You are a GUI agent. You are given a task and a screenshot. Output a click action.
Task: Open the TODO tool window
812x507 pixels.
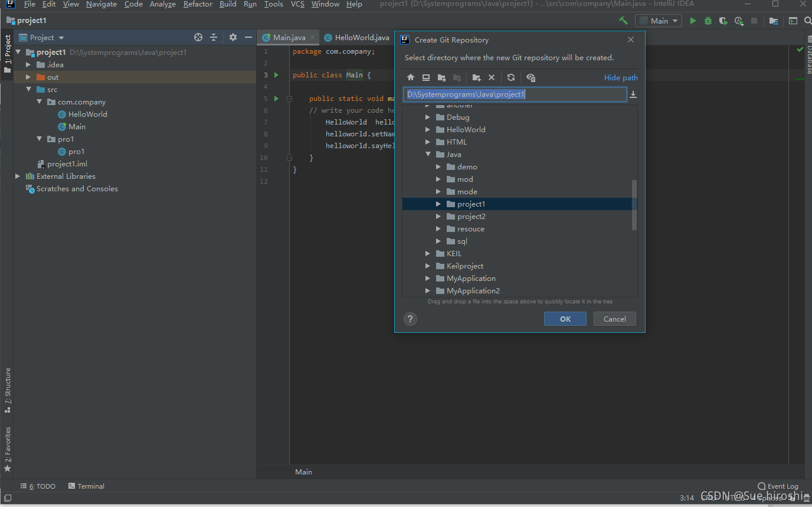point(38,486)
